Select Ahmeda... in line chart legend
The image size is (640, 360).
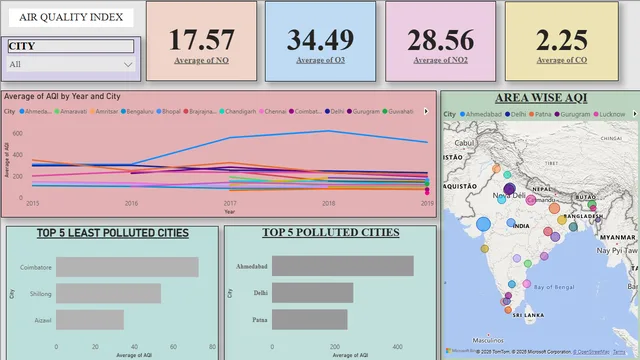(36, 111)
